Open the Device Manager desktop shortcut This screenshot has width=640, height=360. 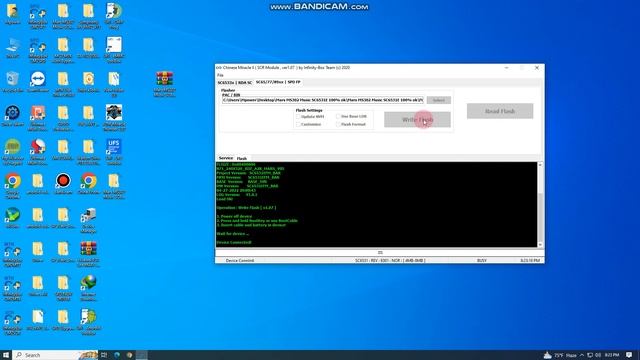[x=89, y=219]
